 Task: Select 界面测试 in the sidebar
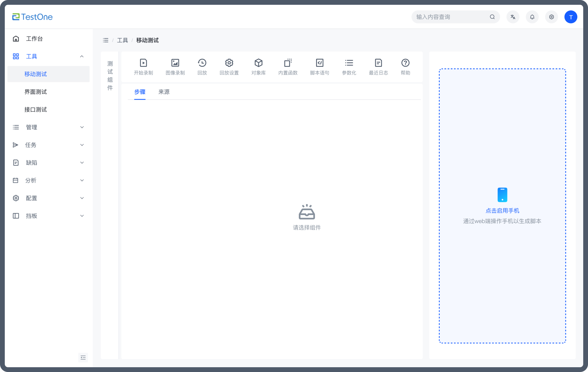click(x=36, y=92)
